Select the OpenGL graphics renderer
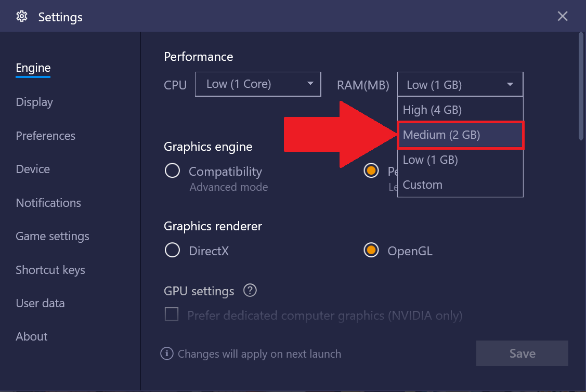The image size is (586, 392). click(x=371, y=251)
